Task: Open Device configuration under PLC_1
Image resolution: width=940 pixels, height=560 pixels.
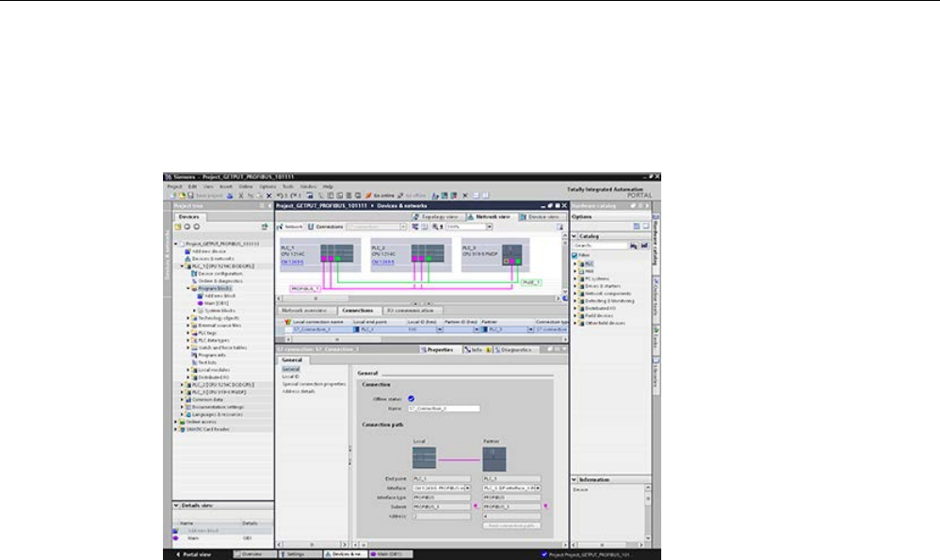Action: 217,274
